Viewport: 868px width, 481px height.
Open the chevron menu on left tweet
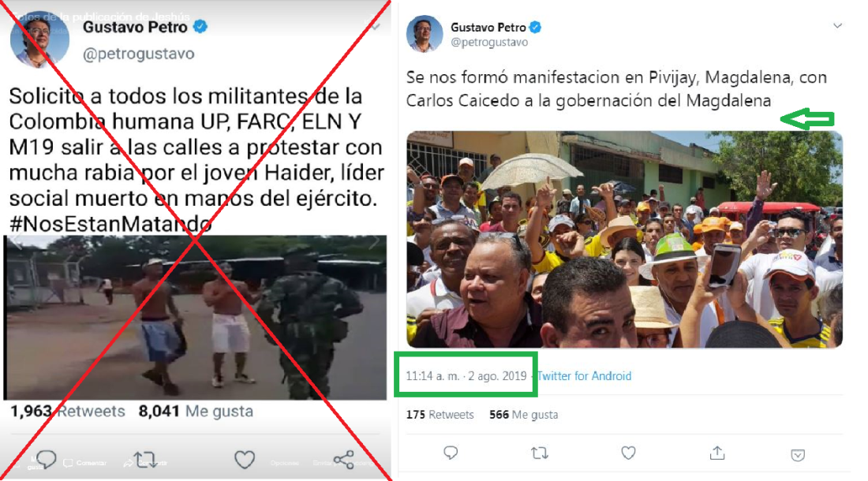point(376,27)
